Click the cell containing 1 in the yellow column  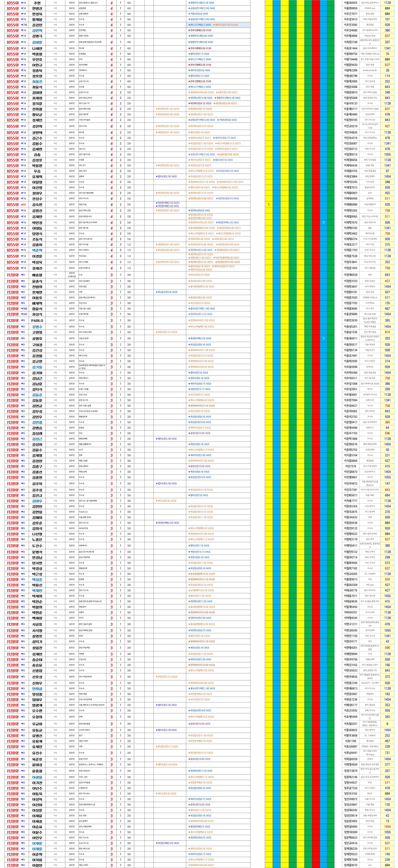coord(269,205)
